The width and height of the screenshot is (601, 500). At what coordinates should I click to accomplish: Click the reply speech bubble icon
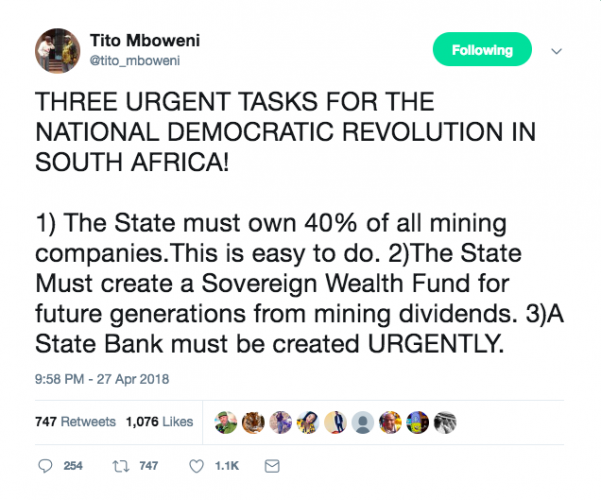[x=43, y=466]
